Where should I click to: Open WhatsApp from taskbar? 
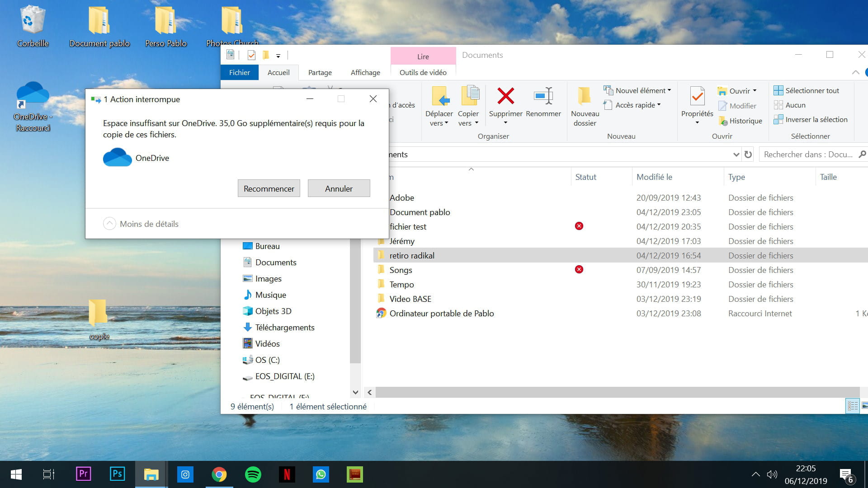click(321, 474)
